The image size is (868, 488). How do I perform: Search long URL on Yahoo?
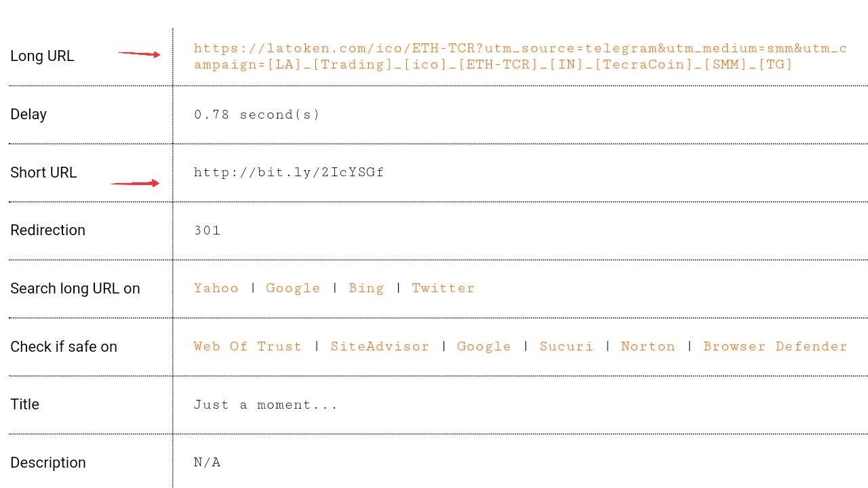(216, 288)
